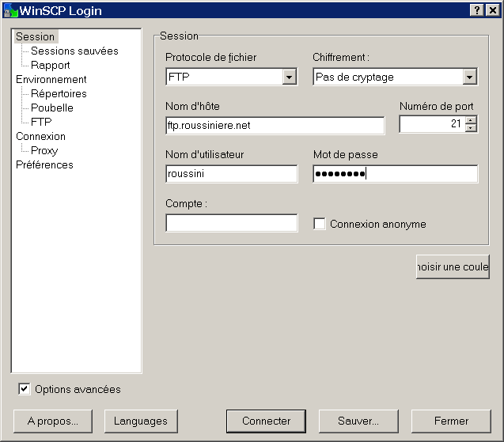Select Sessions sauvées in the tree

[x=74, y=51]
